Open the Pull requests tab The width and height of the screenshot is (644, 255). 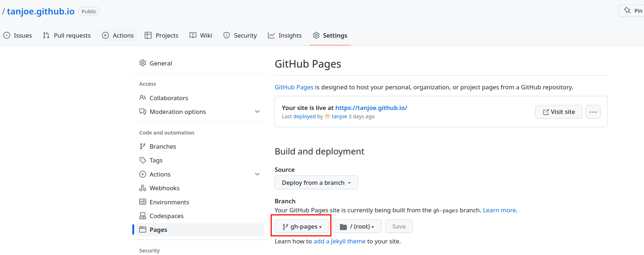point(67,35)
